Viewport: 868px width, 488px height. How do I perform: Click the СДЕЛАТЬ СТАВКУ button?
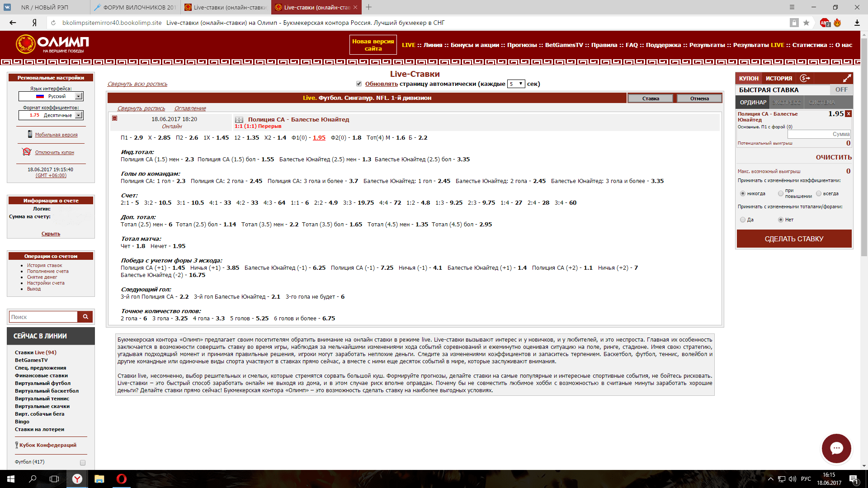coord(794,239)
